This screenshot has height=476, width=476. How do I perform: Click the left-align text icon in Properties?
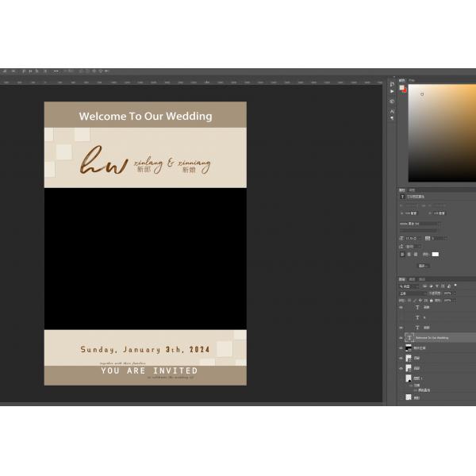pos(402,255)
